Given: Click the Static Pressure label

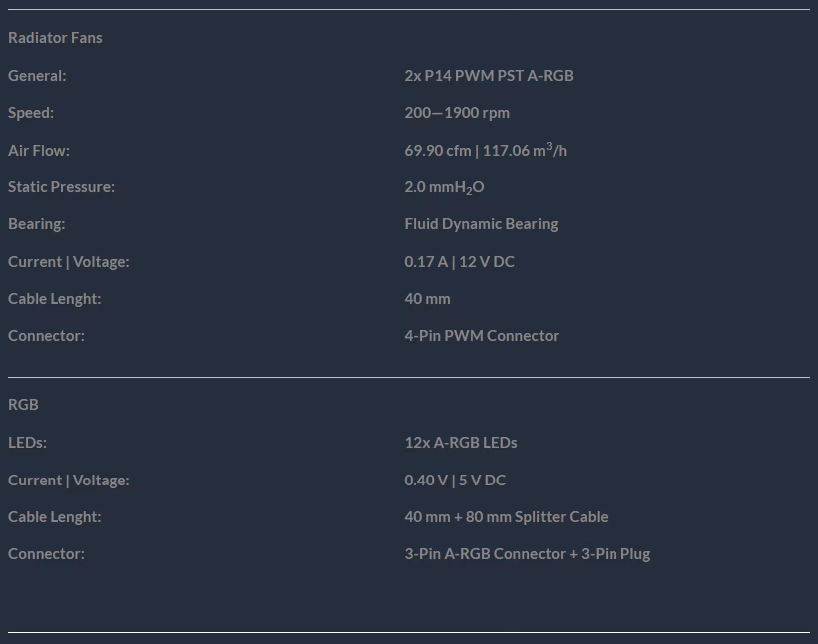Looking at the screenshot, I should tap(61, 187).
